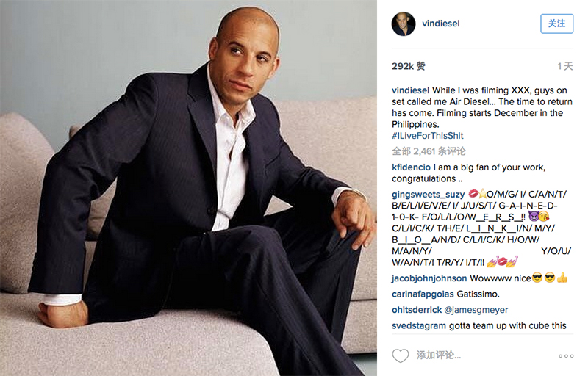This screenshot has width=588, height=376.
Task: Click the 292k likes count
Action: 409,66
